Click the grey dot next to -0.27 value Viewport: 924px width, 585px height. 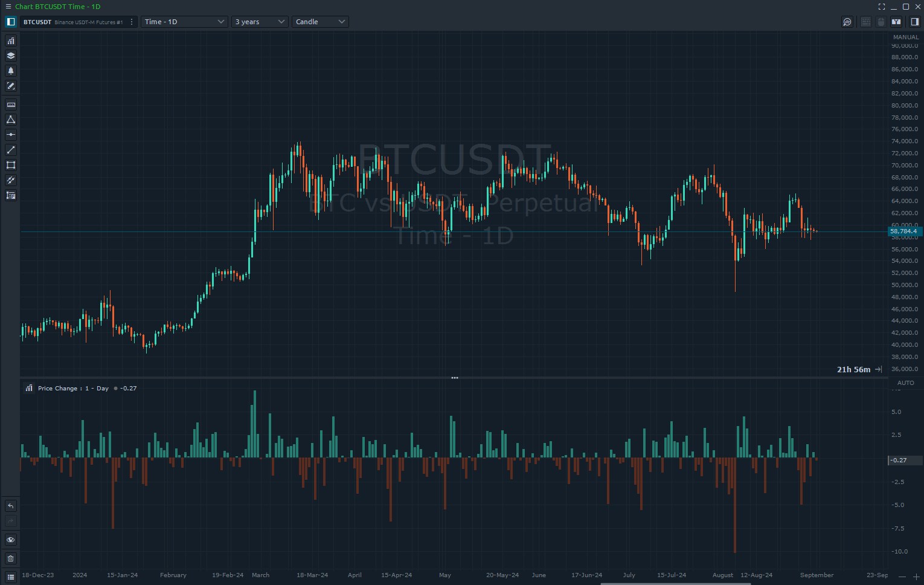point(115,389)
